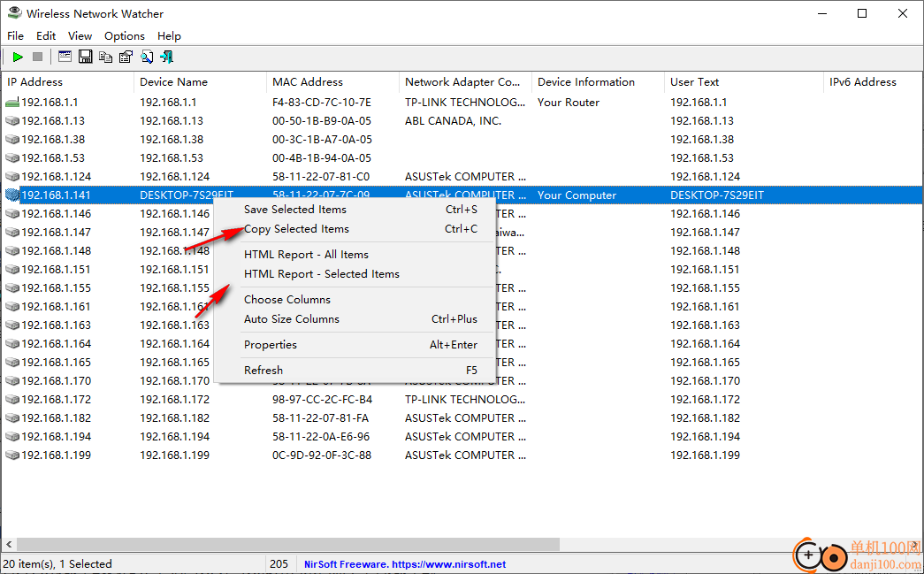Open the Properties toolbar icon
This screenshot has height=574, width=924.
(126, 57)
